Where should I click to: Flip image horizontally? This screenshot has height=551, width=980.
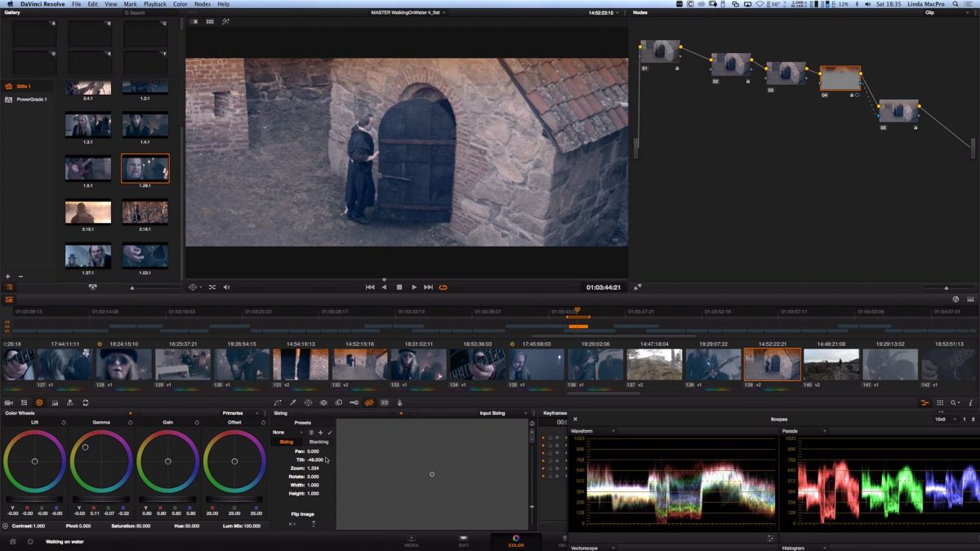[x=292, y=524]
